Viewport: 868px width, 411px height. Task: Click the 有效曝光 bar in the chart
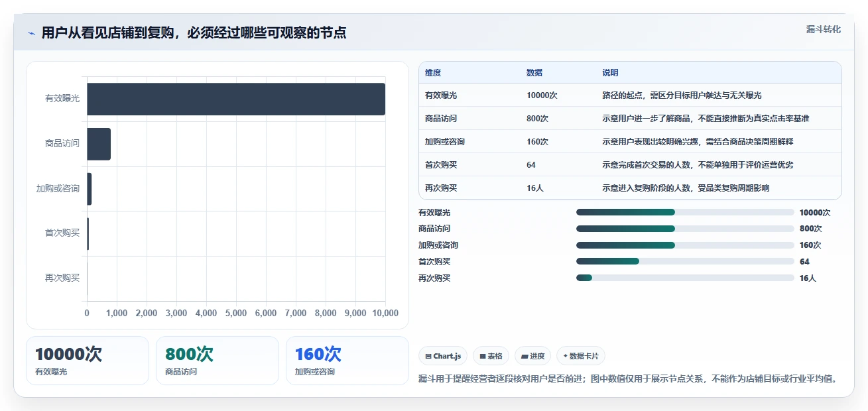click(236, 99)
